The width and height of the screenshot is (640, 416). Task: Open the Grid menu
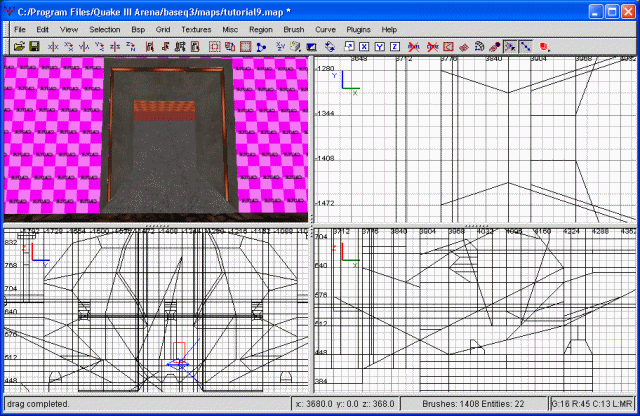163,29
